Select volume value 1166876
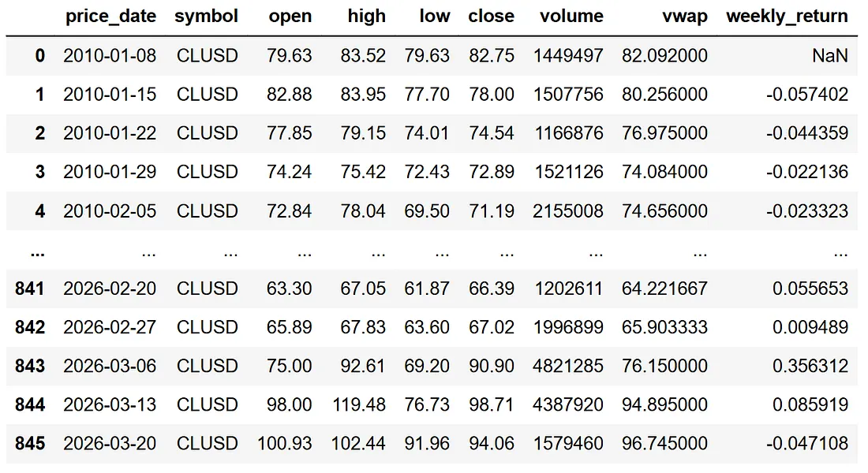Viewport: 868px width, 473px height. (571, 133)
